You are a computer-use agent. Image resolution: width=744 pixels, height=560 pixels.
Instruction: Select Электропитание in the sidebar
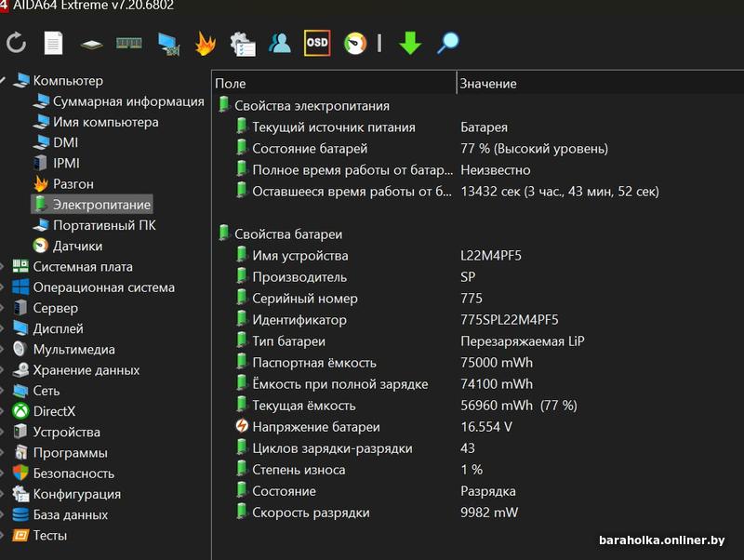pyautogui.click(x=92, y=205)
